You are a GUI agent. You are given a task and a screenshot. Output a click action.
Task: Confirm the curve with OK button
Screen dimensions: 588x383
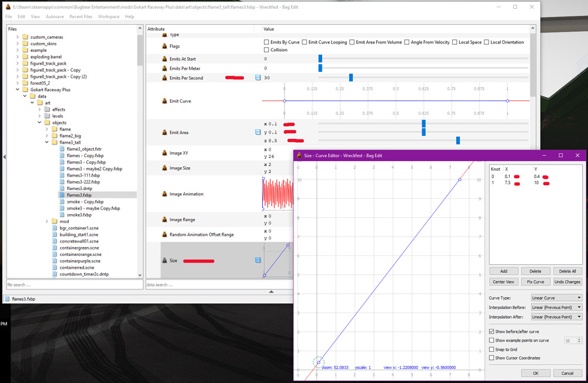pyautogui.click(x=536, y=373)
